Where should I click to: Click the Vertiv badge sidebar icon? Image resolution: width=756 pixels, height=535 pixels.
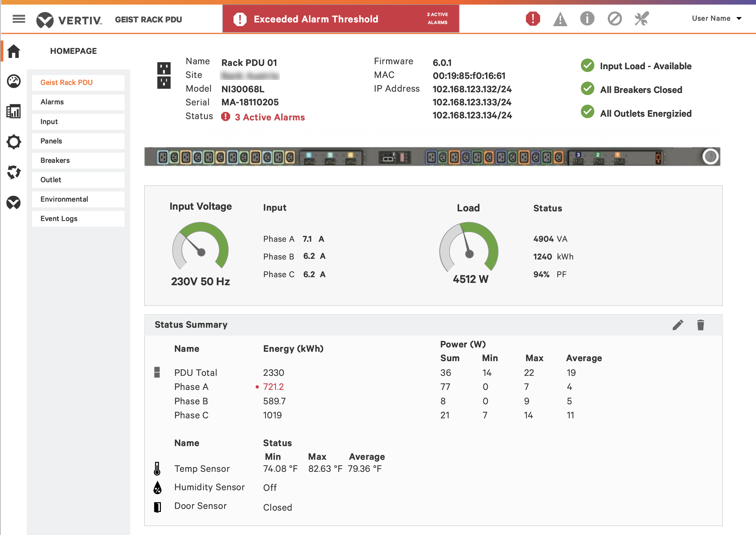pos(14,203)
